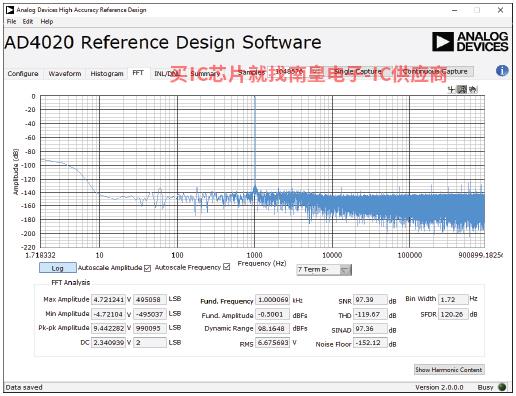The image size is (516, 396).
Task: Click the Busy status indicator LED
Action: coord(502,387)
